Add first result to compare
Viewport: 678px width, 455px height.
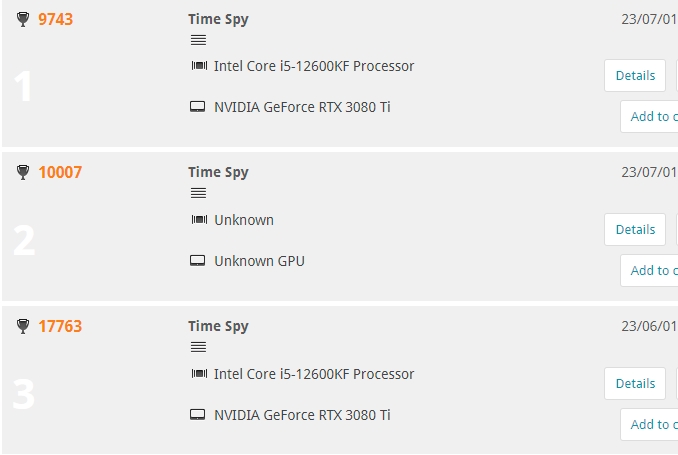pos(652,116)
